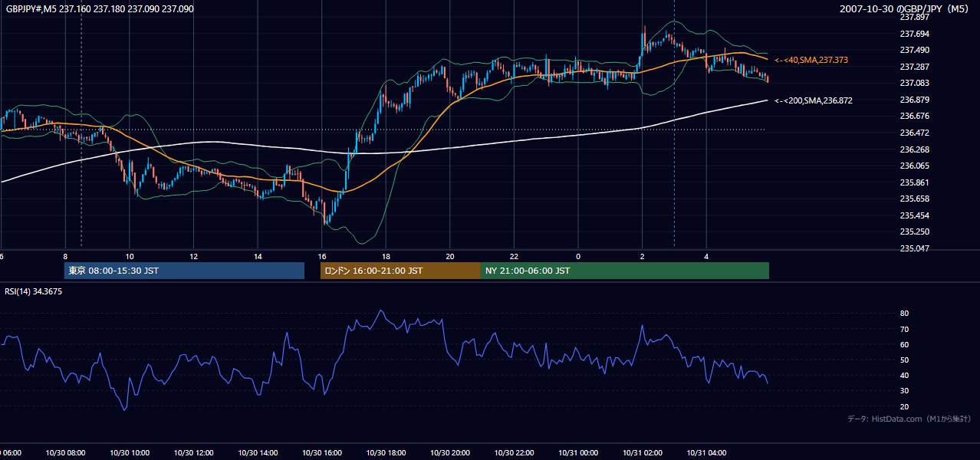Screen dimensions: 980x460
Task: Click price scale value 236.268
Action: point(913,149)
